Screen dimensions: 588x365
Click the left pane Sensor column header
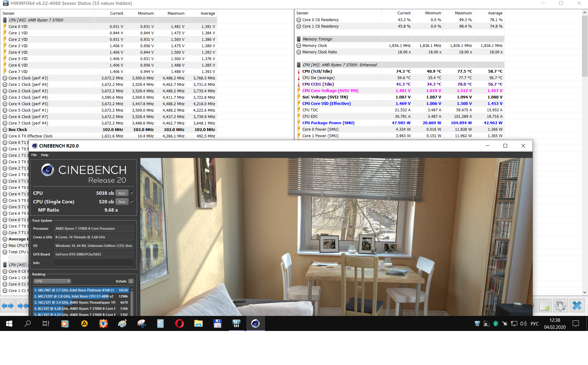[47, 13]
